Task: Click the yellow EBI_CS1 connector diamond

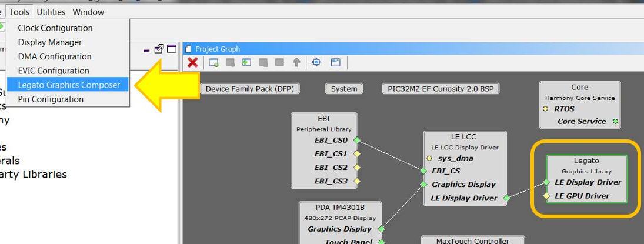Action: 357,153
